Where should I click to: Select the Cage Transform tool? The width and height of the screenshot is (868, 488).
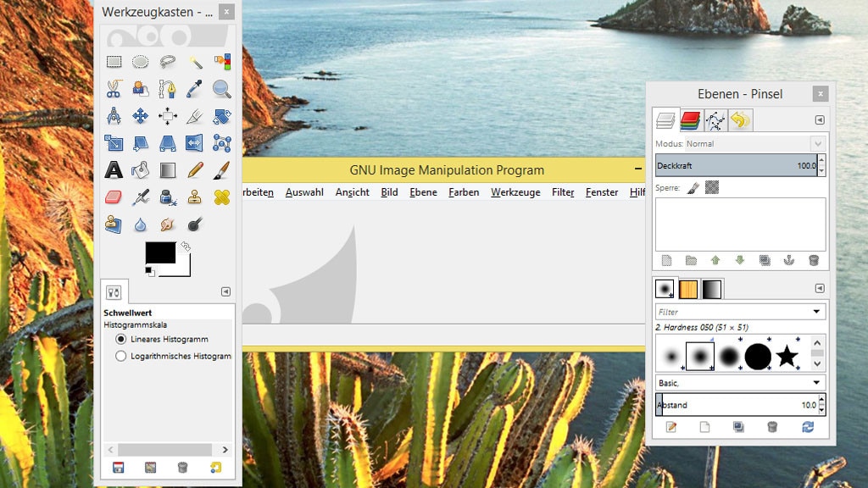point(221,142)
